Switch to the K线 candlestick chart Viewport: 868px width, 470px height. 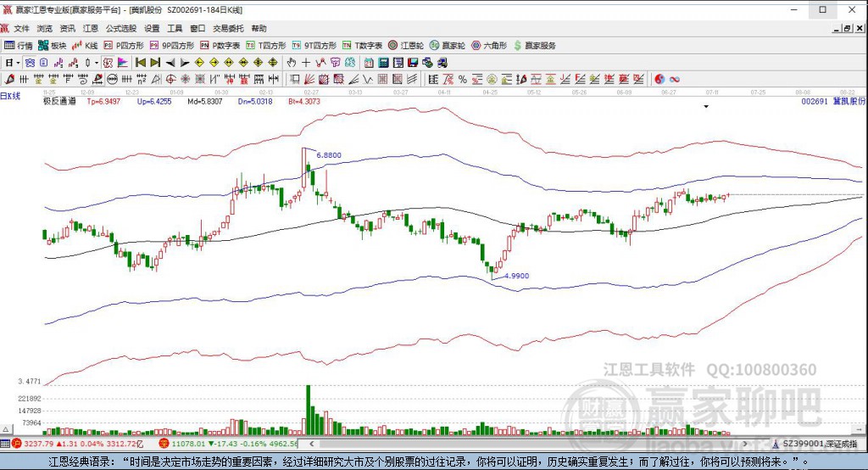(86, 46)
